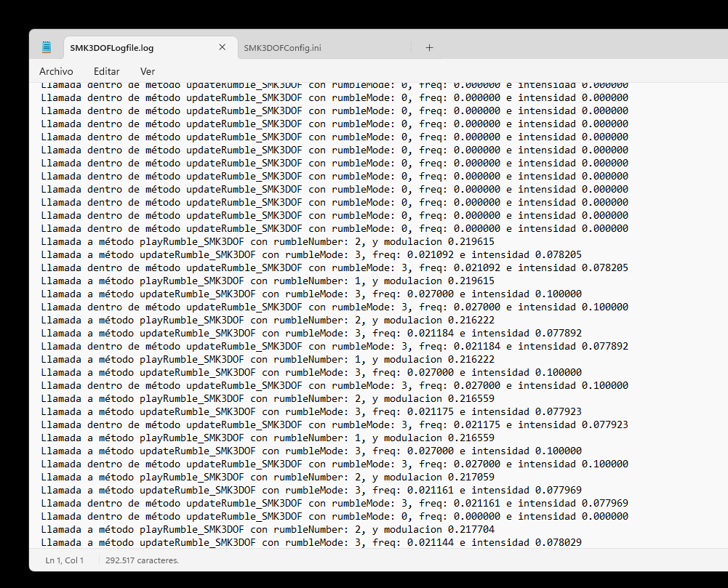
Task: Click 'Llamada dentro' line with intensidad 0.078205
Action: [x=335, y=267]
